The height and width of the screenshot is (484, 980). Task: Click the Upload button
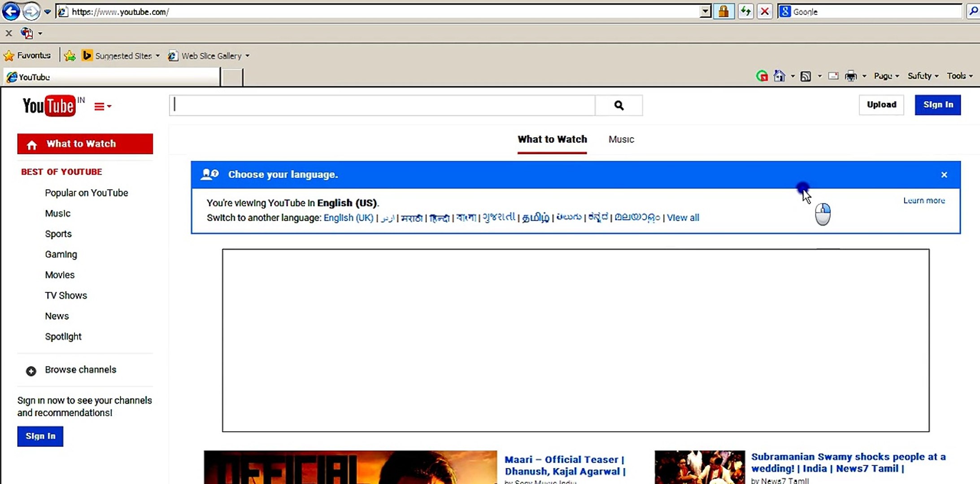pos(881,104)
